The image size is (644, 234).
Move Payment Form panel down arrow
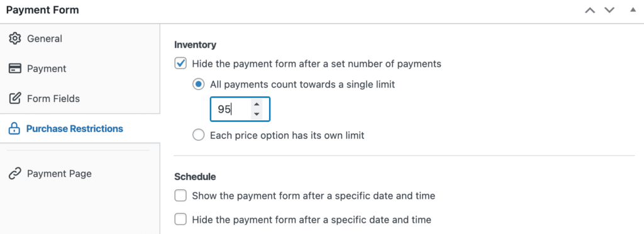[x=609, y=10]
